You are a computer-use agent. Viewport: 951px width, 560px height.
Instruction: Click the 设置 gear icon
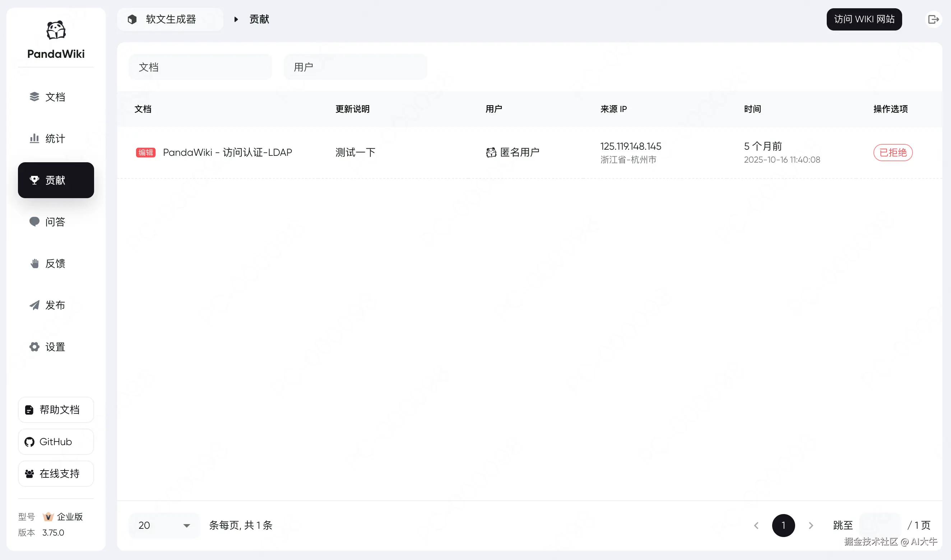click(x=34, y=347)
